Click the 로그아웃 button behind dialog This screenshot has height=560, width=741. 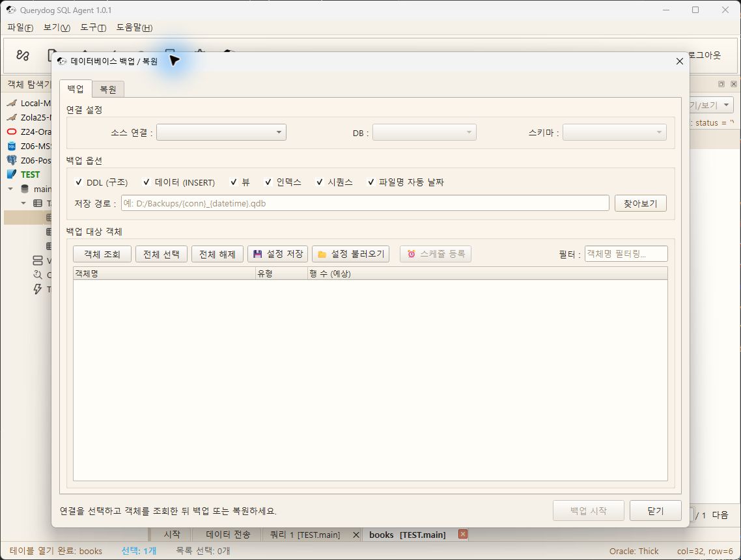pyautogui.click(x=705, y=55)
